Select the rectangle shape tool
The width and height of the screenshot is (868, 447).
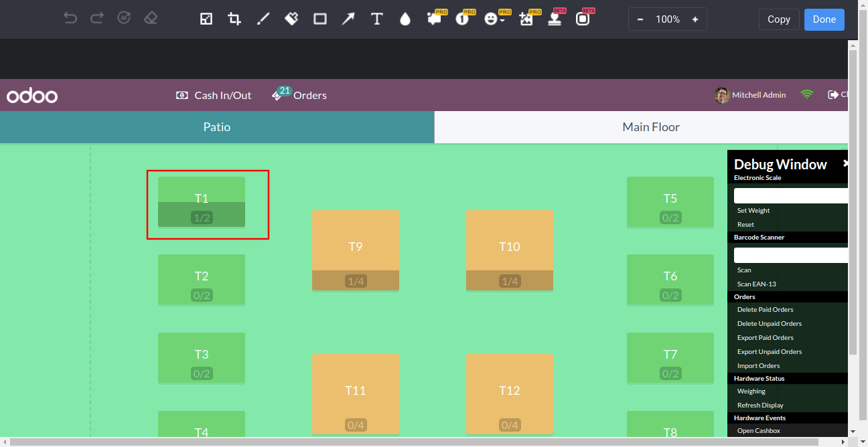click(320, 19)
